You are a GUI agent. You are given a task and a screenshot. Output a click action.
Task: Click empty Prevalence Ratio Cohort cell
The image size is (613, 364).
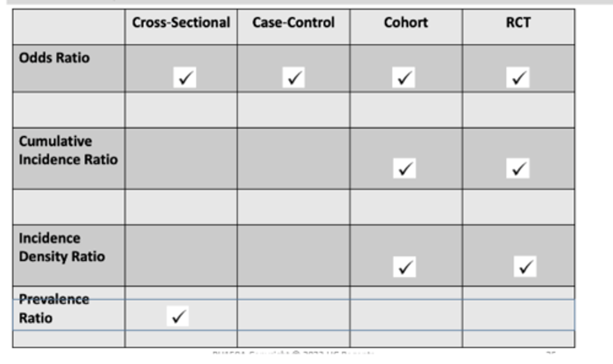tap(406, 315)
